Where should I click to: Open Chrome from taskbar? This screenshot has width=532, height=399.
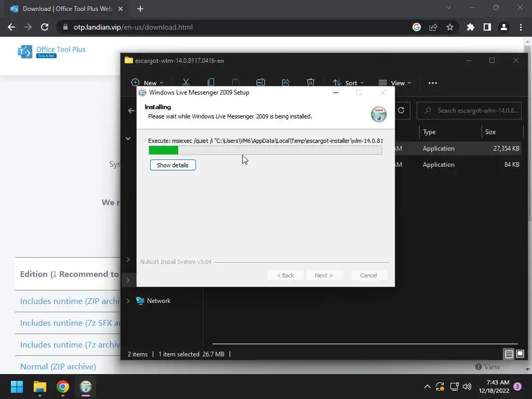63,387
